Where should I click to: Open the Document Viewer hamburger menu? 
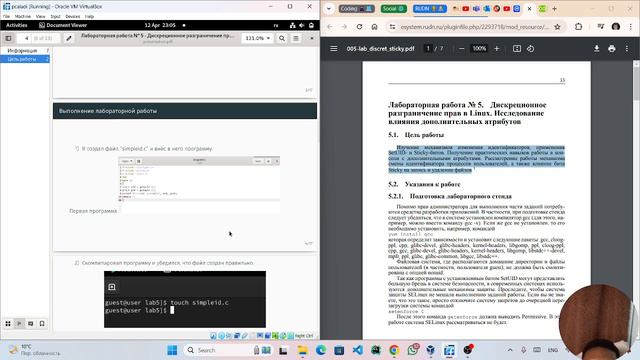tap(296, 38)
